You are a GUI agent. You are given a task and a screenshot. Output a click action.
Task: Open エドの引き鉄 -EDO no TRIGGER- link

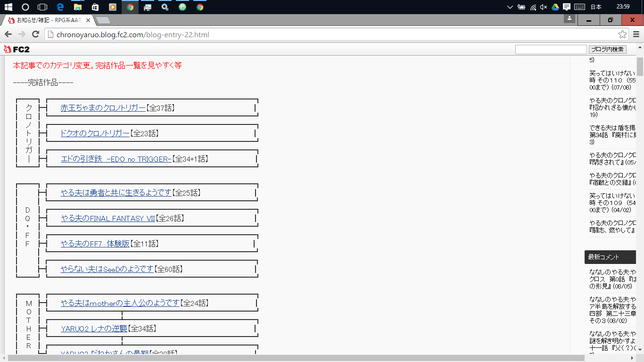click(x=116, y=159)
